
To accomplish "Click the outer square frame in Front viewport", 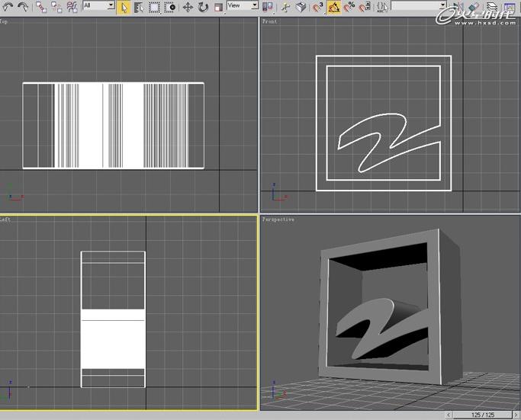I will [384, 56].
